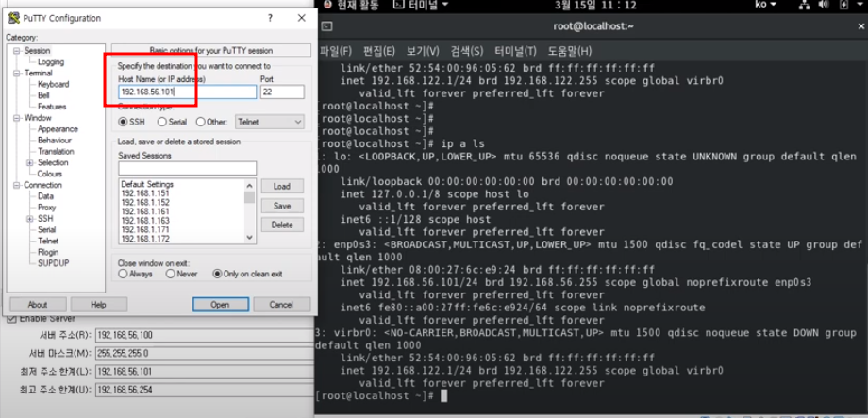Click the Delete session button
This screenshot has height=418, width=868.
[282, 225]
